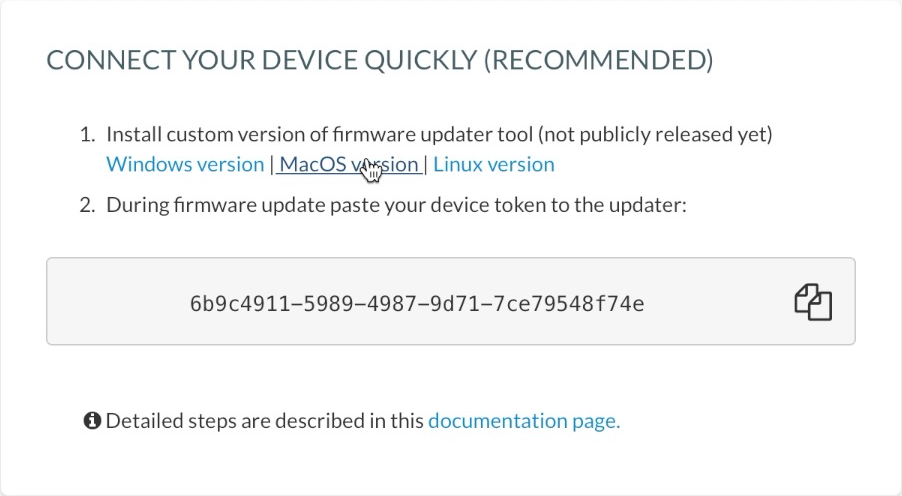Click the device token text 6b9c4911-5989-4987-9d71-7ce79548f74e
The height and width of the screenshot is (496, 902).
coord(417,303)
